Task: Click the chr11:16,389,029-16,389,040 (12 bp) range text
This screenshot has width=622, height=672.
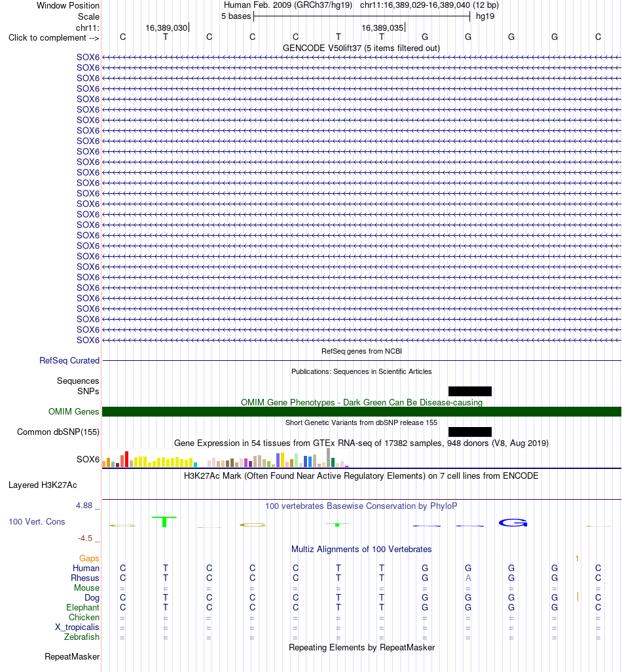Action: 430,5
